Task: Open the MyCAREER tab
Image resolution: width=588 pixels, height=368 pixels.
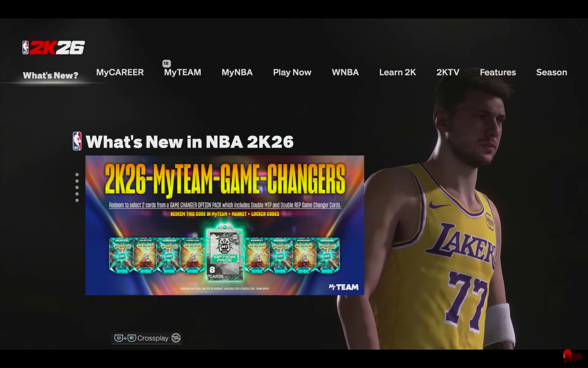Action: (x=120, y=72)
